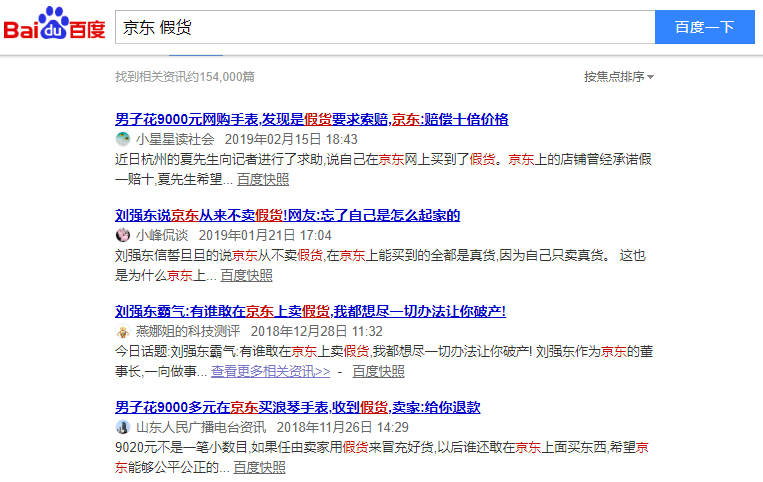Click the 燕娜姐的科技测评 source name

[188, 331]
